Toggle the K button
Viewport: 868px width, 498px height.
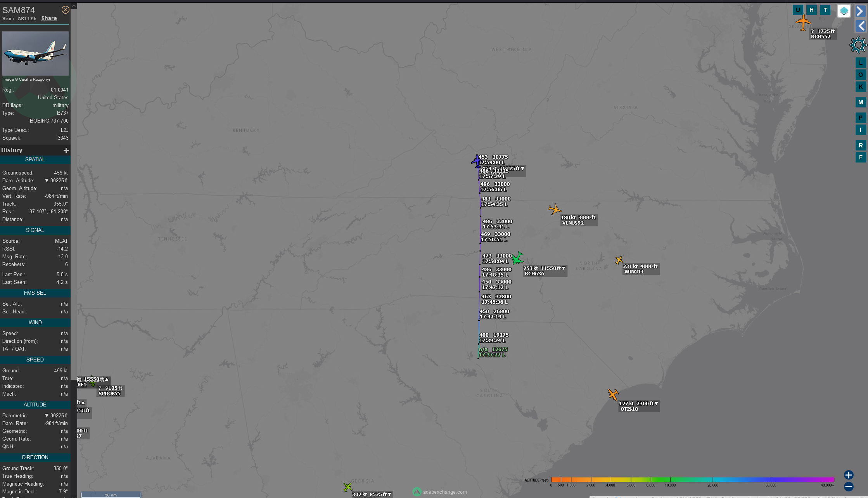(861, 86)
